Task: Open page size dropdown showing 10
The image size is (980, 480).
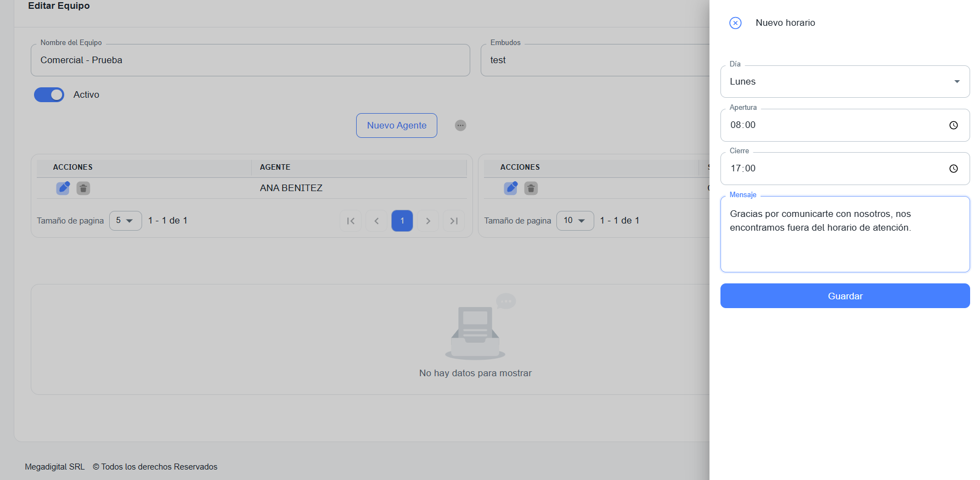Action: [x=575, y=221]
